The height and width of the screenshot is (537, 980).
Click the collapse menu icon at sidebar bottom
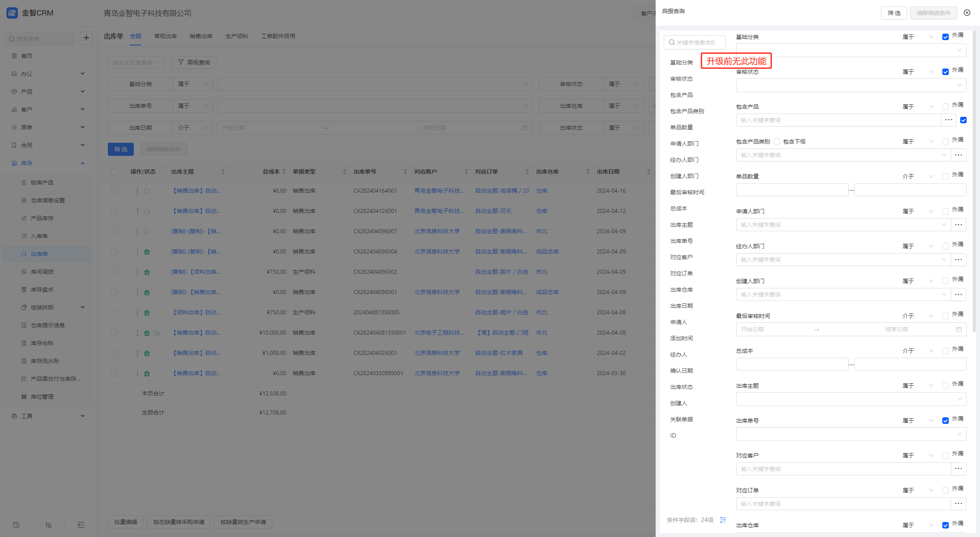tap(81, 525)
